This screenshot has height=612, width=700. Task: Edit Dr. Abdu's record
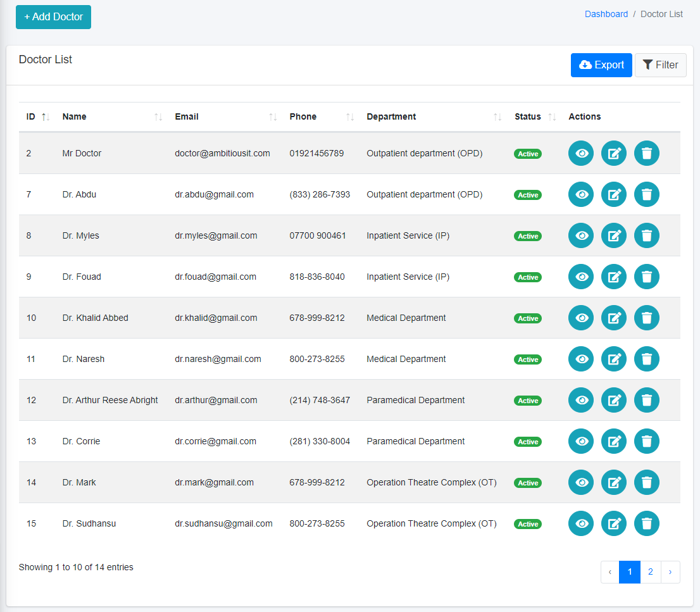pos(613,194)
